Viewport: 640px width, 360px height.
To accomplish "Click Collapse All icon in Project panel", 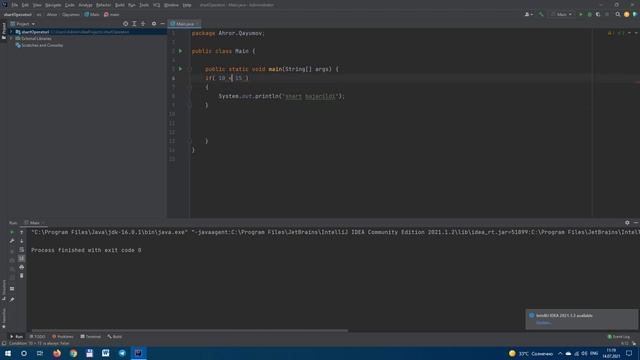I will click(x=143, y=24).
